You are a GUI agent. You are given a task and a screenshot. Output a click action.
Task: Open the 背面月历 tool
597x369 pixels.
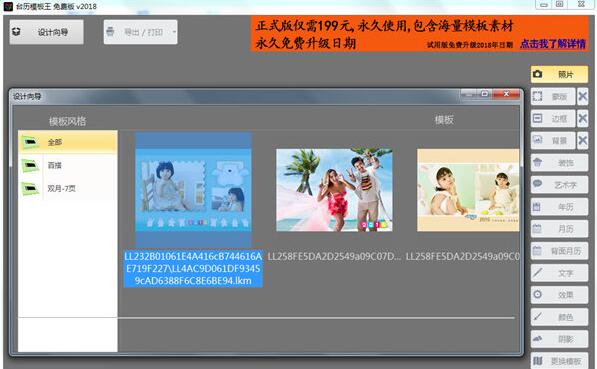click(559, 251)
